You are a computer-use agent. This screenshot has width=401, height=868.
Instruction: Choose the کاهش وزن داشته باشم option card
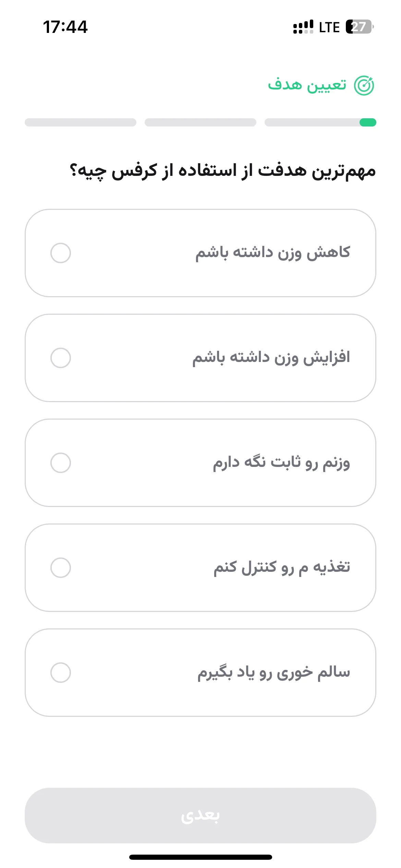[200, 253]
